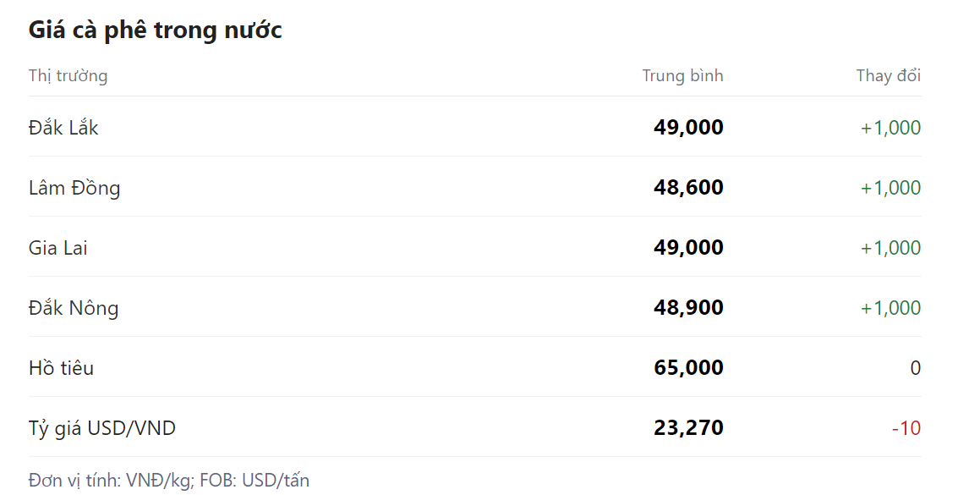Select the USD/VND rate value 23,270
Viewport: 980px width, 495px height.
(688, 428)
